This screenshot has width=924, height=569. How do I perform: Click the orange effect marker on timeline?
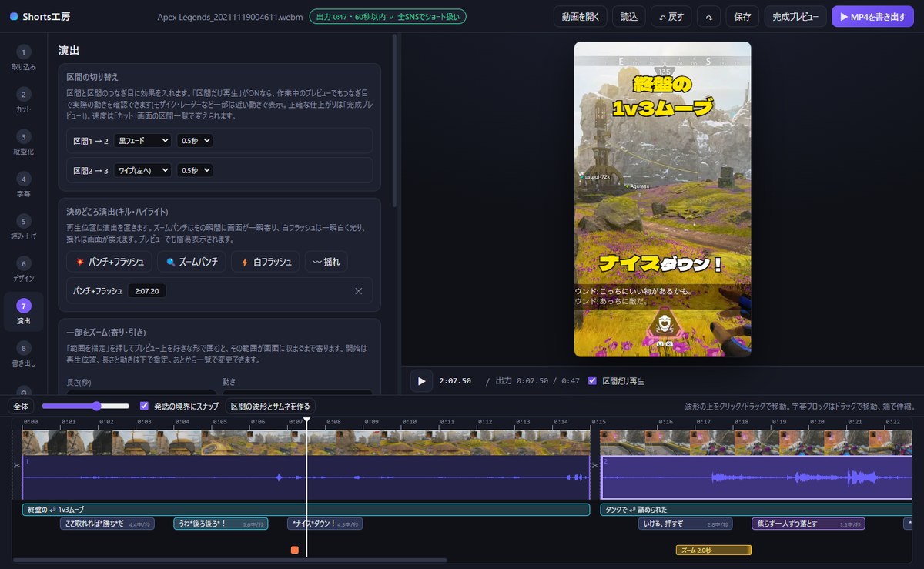(x=295, y=550)
